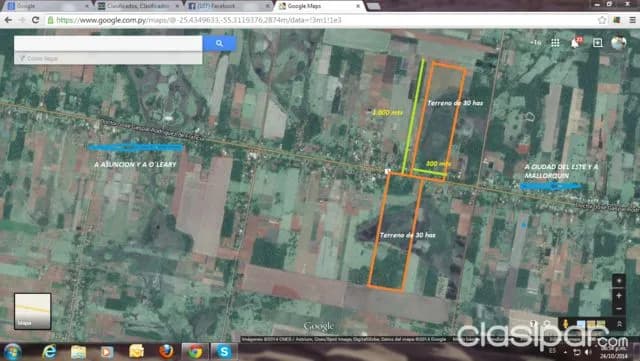Click the Google Maps search field
This screenshot has width=640, height=361.
click(x=108, y=43)
